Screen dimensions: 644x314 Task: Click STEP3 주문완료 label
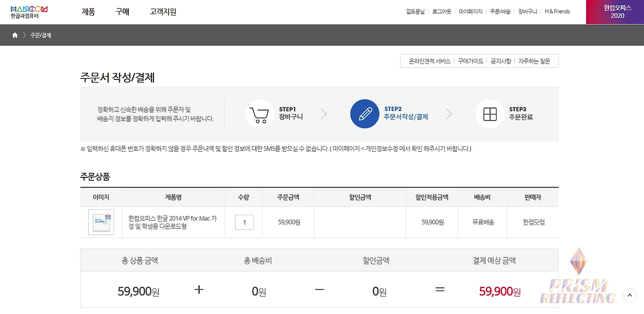click(521, 113)
